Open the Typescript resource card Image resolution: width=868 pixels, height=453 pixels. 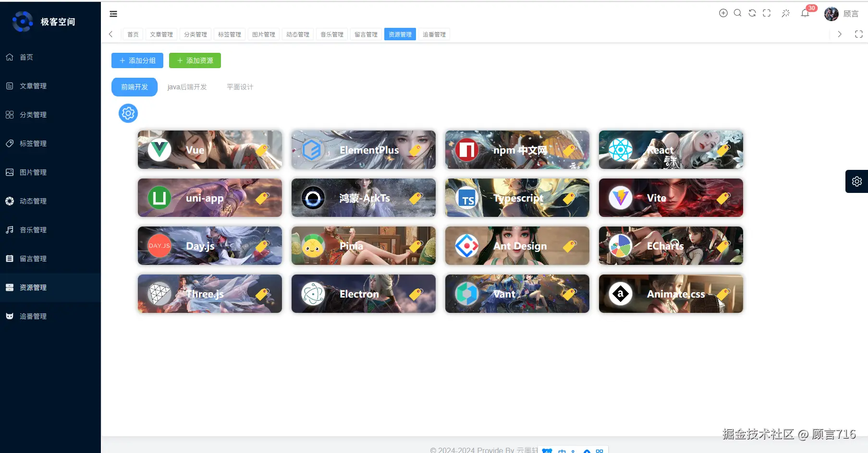click(517, 198)
